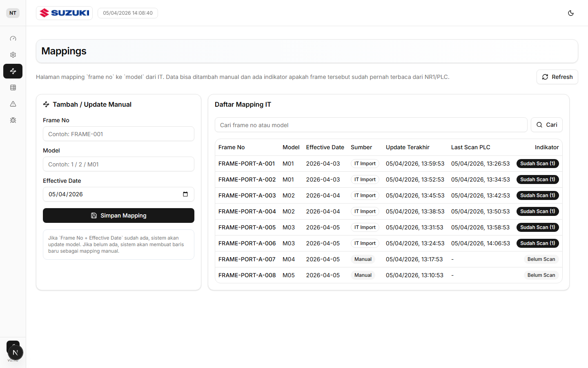The image size is (588, 368).
Task: Click Sudah Scan badge for FRAME-PORT-A-006
Action: click(537, 243)
